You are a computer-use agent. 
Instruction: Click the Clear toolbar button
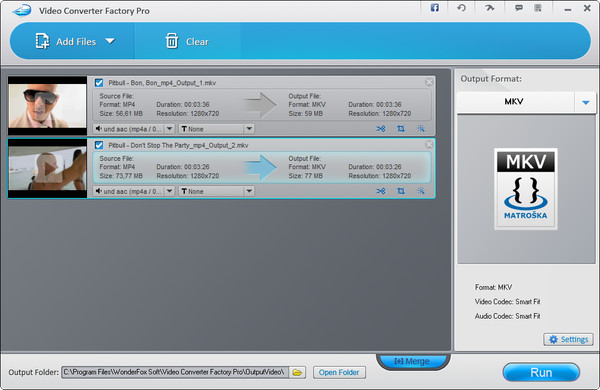click(x=187, y=41)
